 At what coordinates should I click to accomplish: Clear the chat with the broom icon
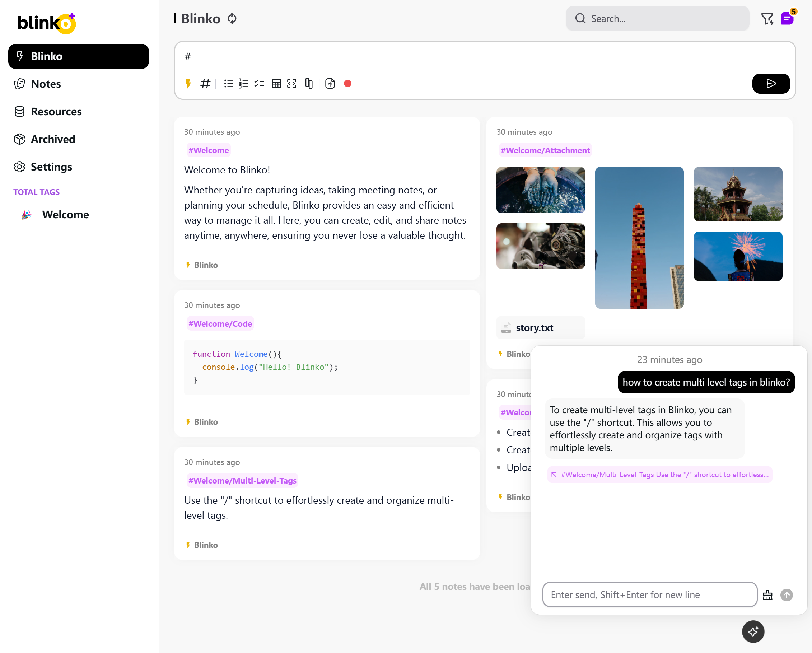pos(767,594)
